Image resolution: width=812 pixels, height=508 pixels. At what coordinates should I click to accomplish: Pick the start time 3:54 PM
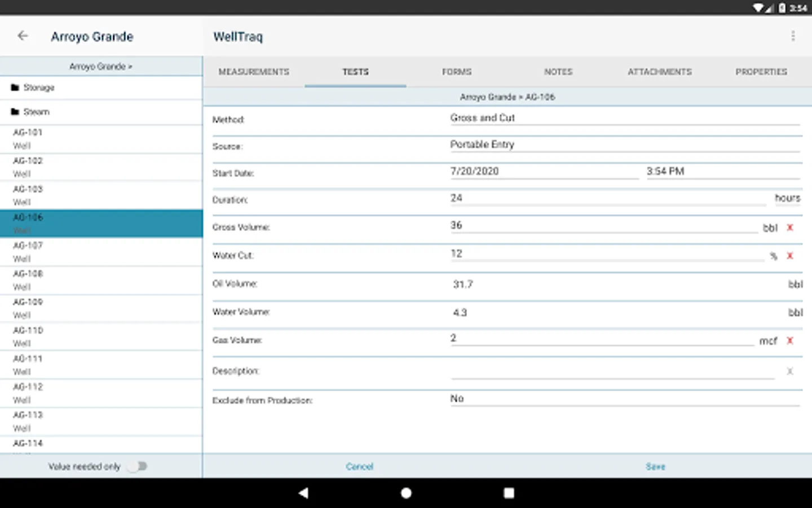coord(723,171)
